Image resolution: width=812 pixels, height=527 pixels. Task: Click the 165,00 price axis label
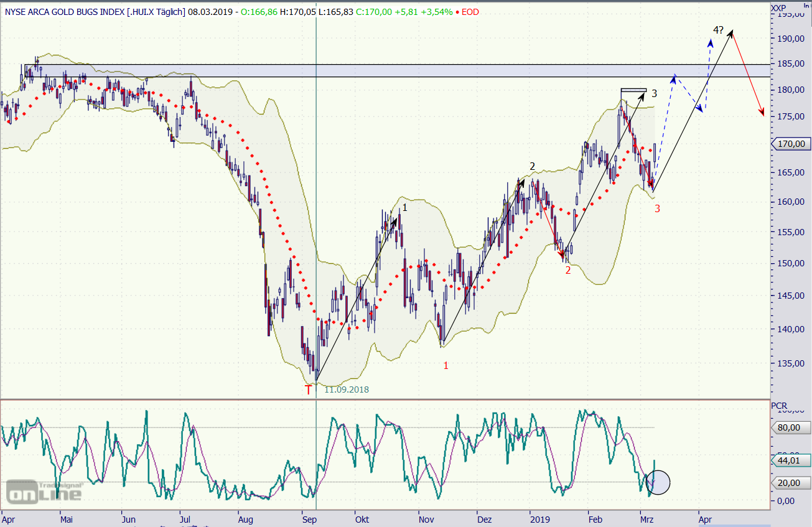[x=791, y=172]
